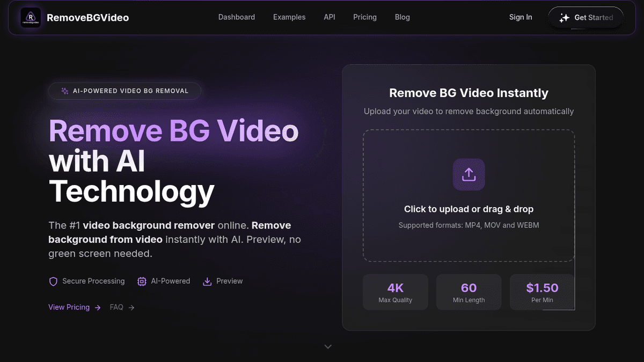
Task: Click the Get Started button
Action: 586,18
